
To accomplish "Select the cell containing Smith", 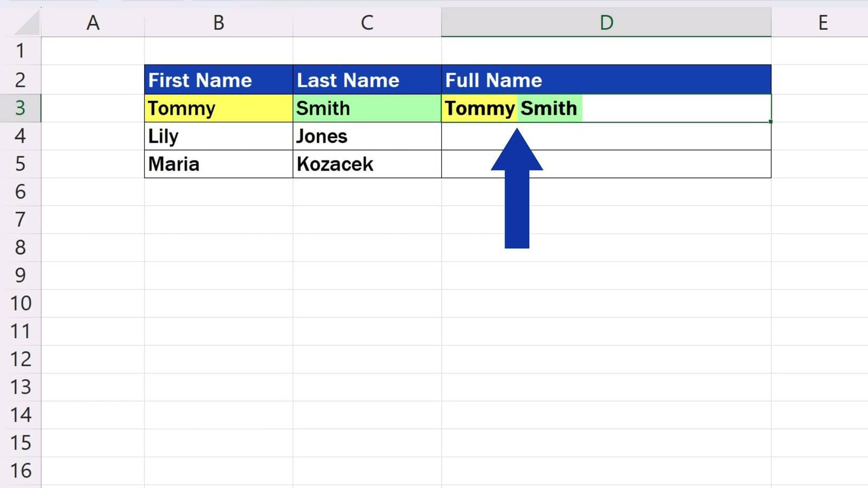I will point(367,108).
